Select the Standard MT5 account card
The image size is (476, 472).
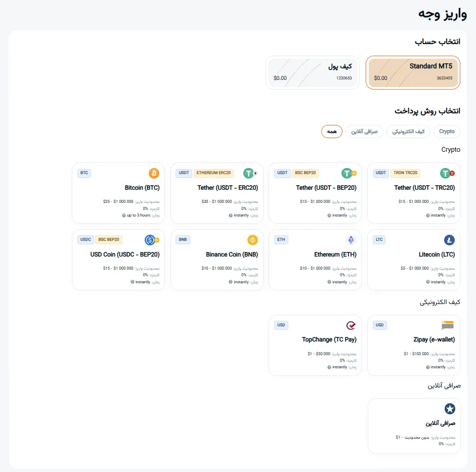click(413, 72)
